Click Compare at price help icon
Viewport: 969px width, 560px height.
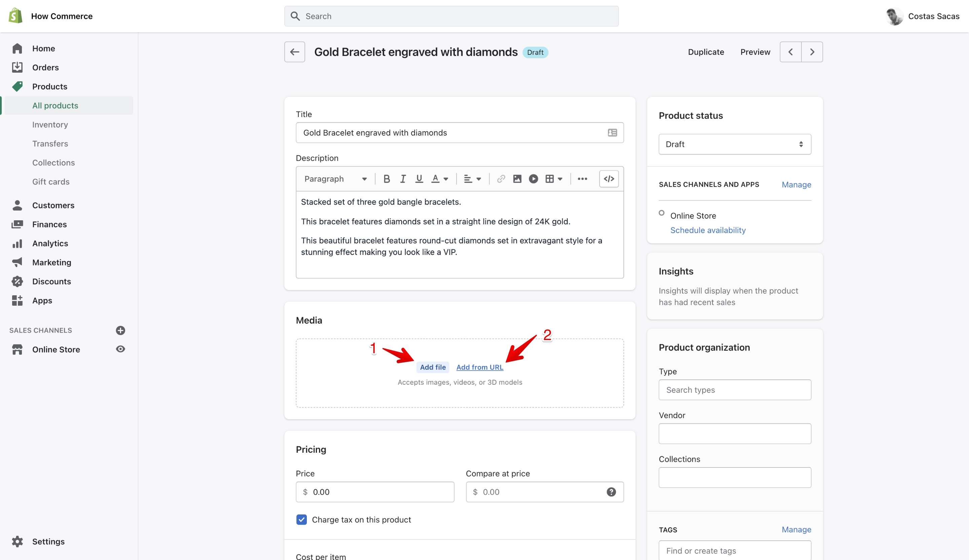[x=611, y=492]
